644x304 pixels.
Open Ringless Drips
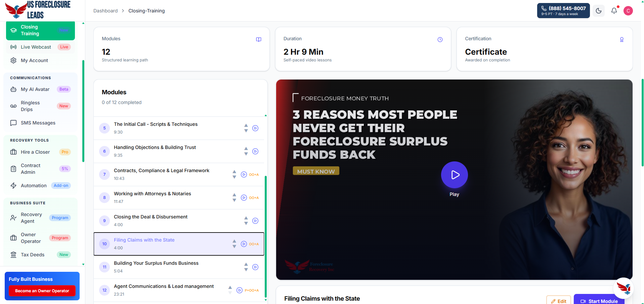pyautogui.click(x=40, y=106)
